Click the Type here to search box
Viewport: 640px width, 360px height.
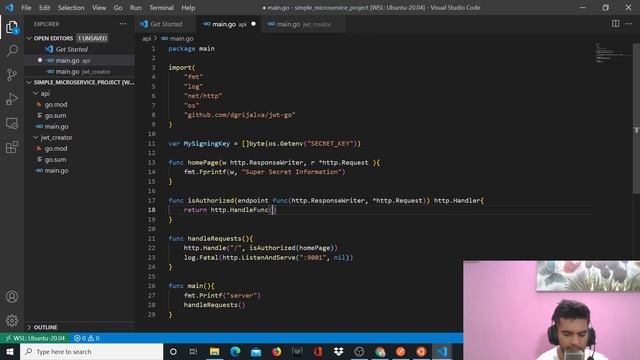91,351
